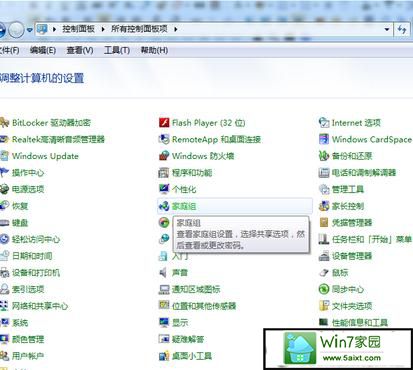Open the 工具(T) menu
413x370 pixels.
(x=117, y=50)
